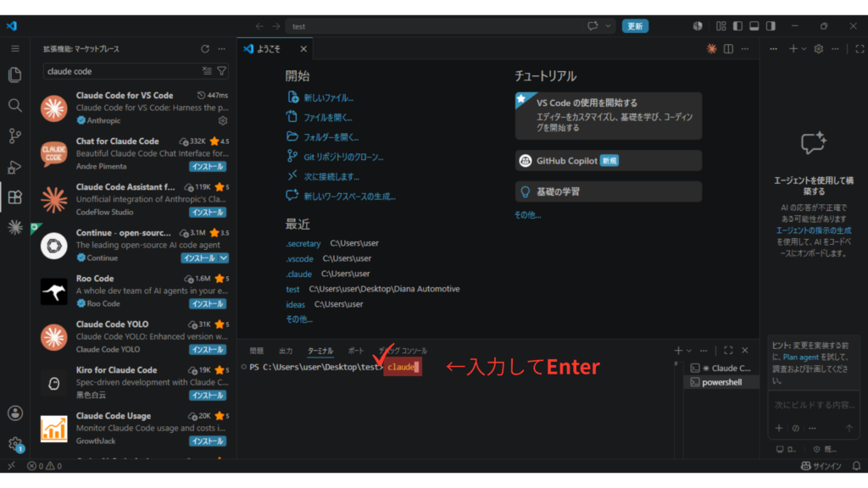Install Claude Code YOLO extension
Viewport: 868px width, 488px height.
tap(208, 350)
